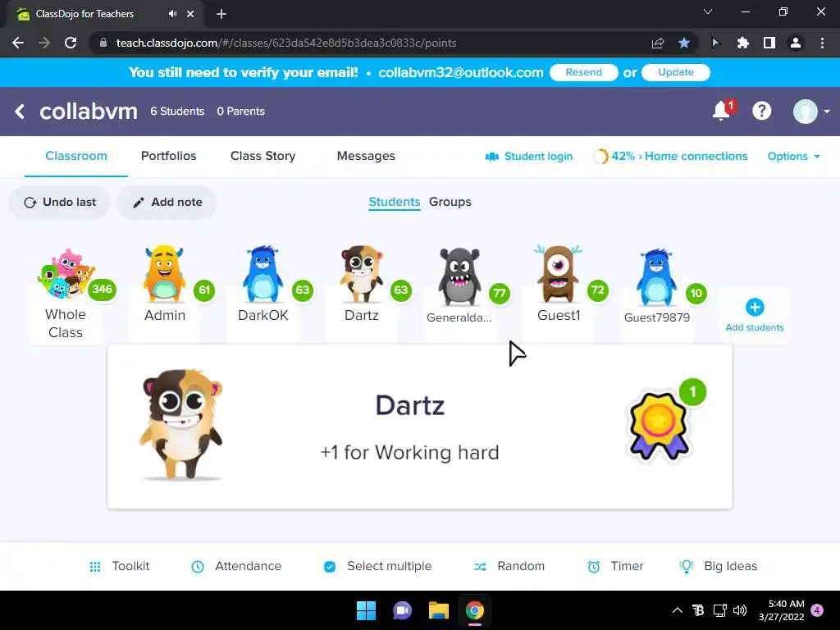The image size is (840, 630).
Task: Click the Add students plus icon
Action: point(755,307)
